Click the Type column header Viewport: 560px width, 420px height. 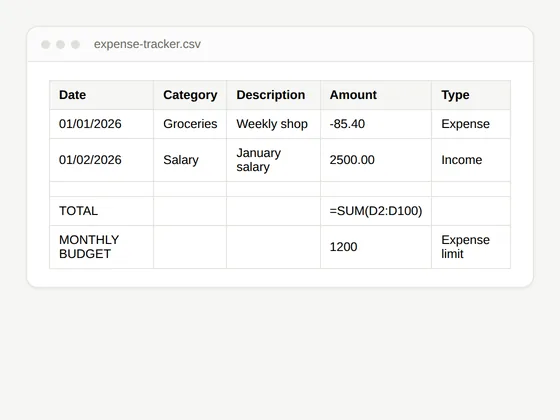(471, 95)
